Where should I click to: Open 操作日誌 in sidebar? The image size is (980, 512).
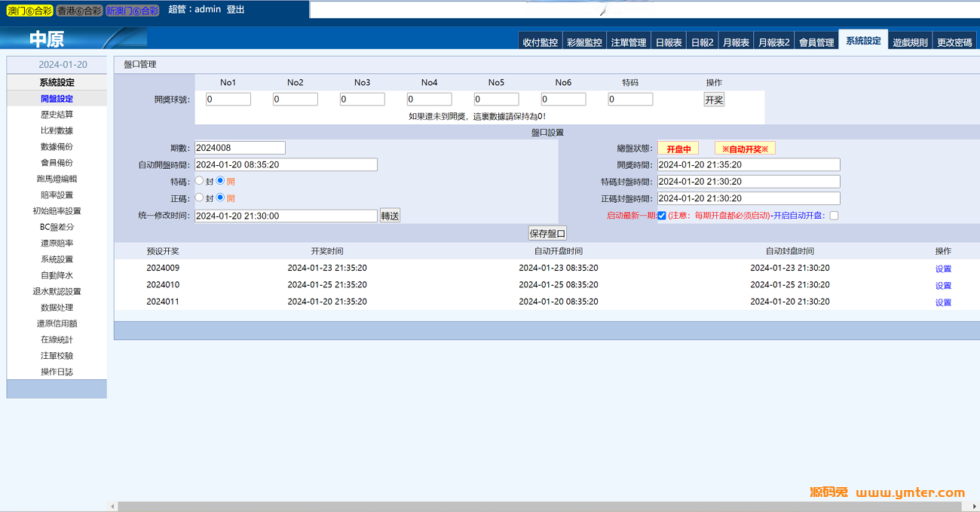pos(57,372)
